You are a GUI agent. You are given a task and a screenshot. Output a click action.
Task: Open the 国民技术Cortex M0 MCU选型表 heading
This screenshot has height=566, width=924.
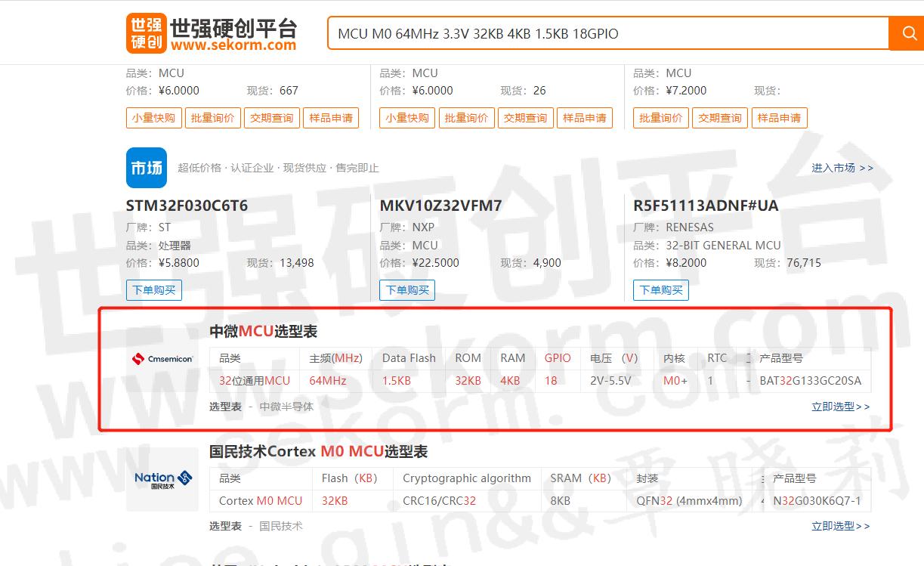319,452
